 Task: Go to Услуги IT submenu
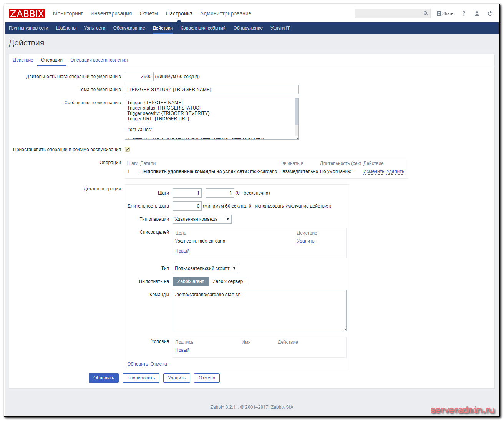pos(280,28)
